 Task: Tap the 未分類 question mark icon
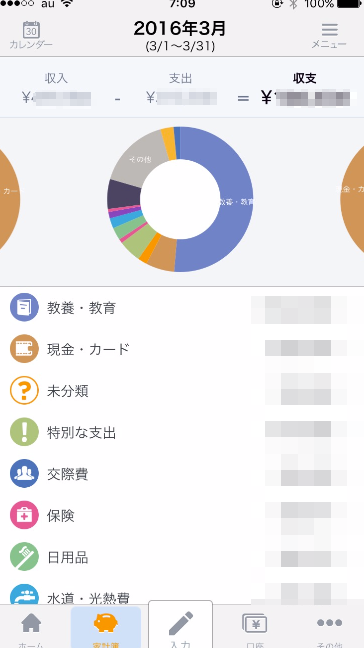tap(24, 391)
